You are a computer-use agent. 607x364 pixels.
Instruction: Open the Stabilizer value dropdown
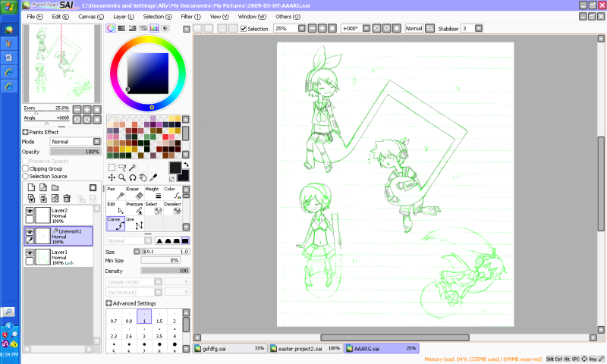479,28
